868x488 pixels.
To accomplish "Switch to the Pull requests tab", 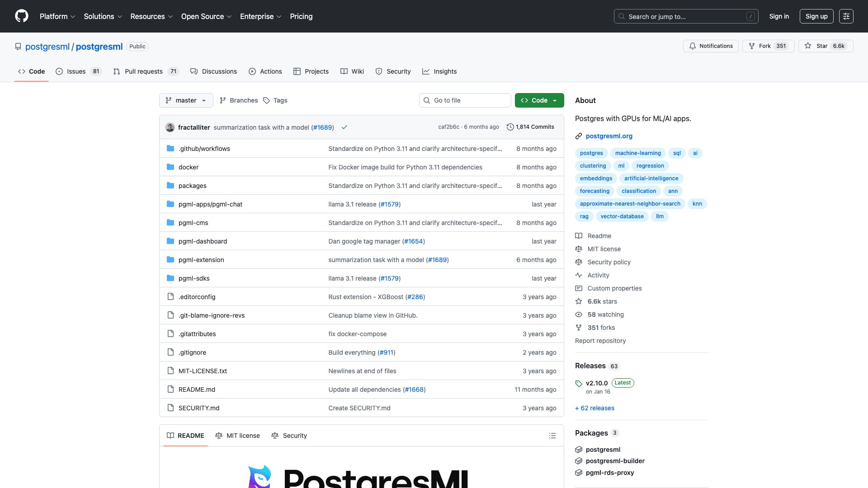I will point(144,71).
